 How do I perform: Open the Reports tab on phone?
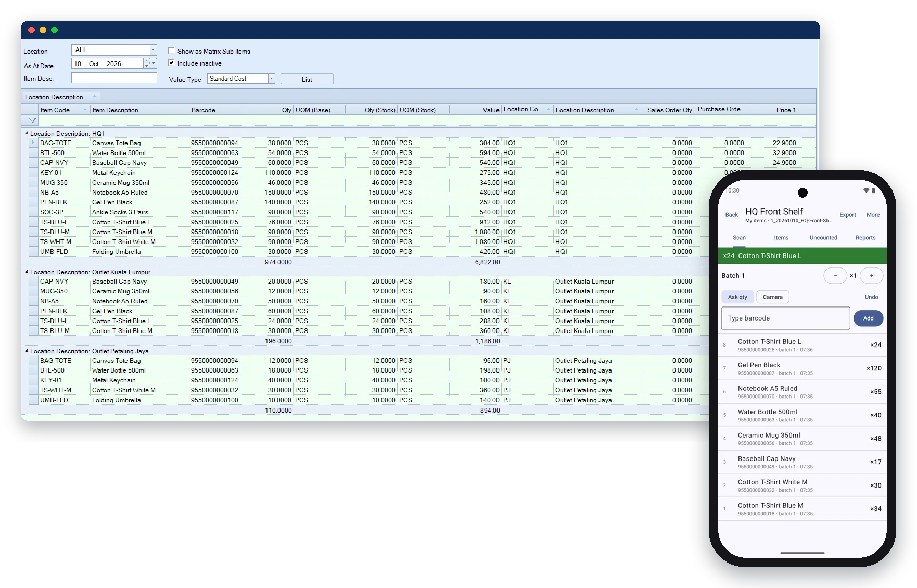(865, 238)
